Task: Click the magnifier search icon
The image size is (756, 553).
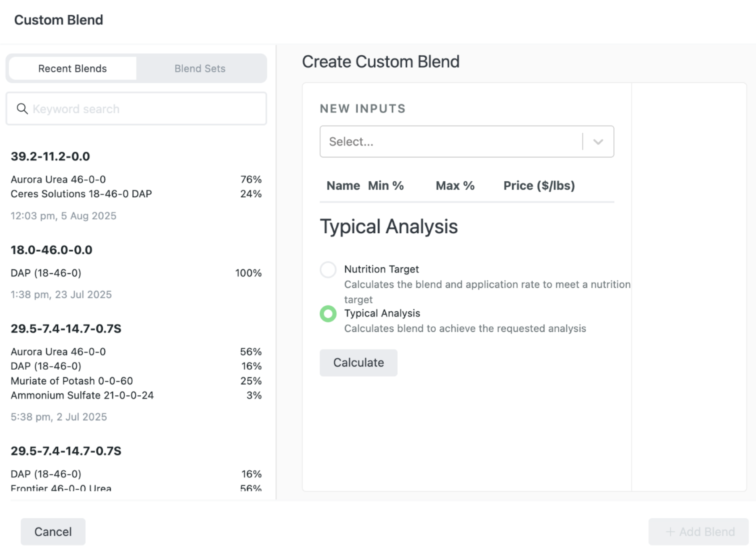Action: pos(22,109)
